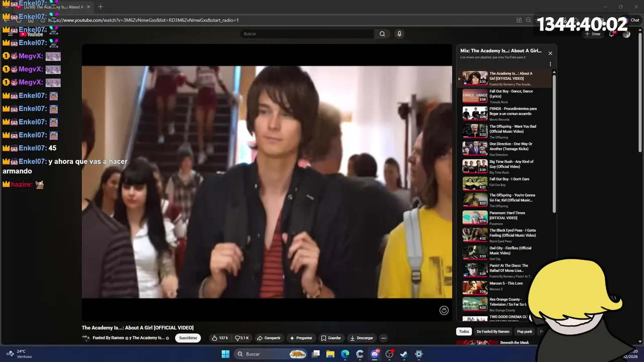Open more actions ellipsis below video

point(383,338)
